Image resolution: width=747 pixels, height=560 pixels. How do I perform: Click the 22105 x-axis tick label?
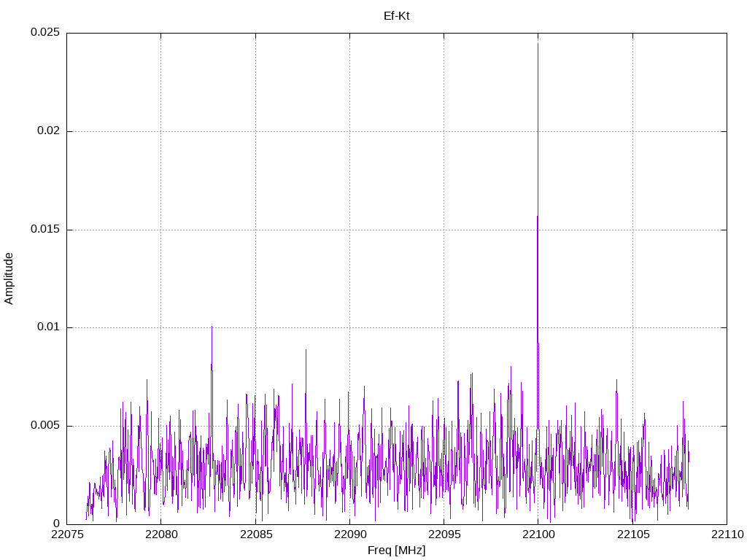pyautogui.click(x=632, y=534)
